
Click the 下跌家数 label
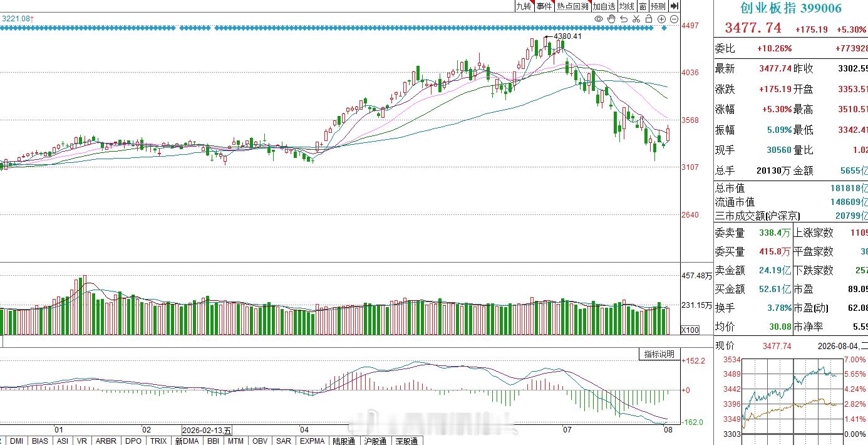click(x=814, y=270)
